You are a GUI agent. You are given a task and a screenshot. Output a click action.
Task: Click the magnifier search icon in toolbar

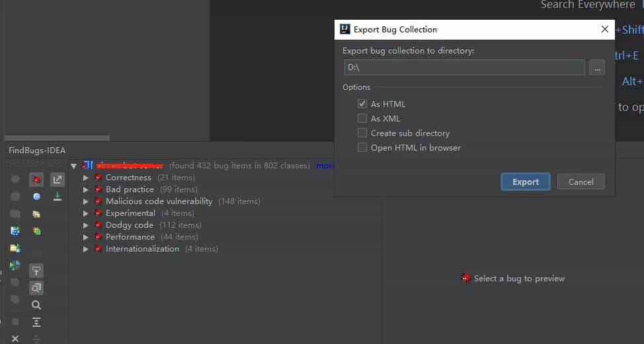pyautogui.click(x=36, y=305)
